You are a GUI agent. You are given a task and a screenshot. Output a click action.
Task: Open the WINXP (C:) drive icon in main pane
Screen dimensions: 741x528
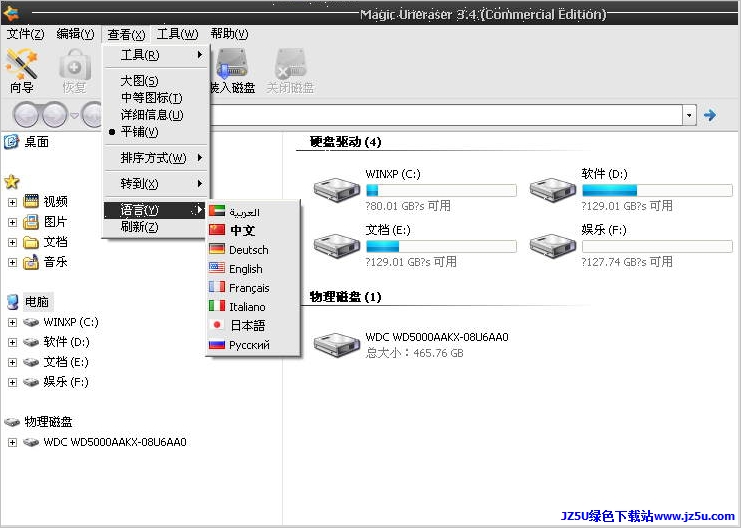[x=336, y=190]
